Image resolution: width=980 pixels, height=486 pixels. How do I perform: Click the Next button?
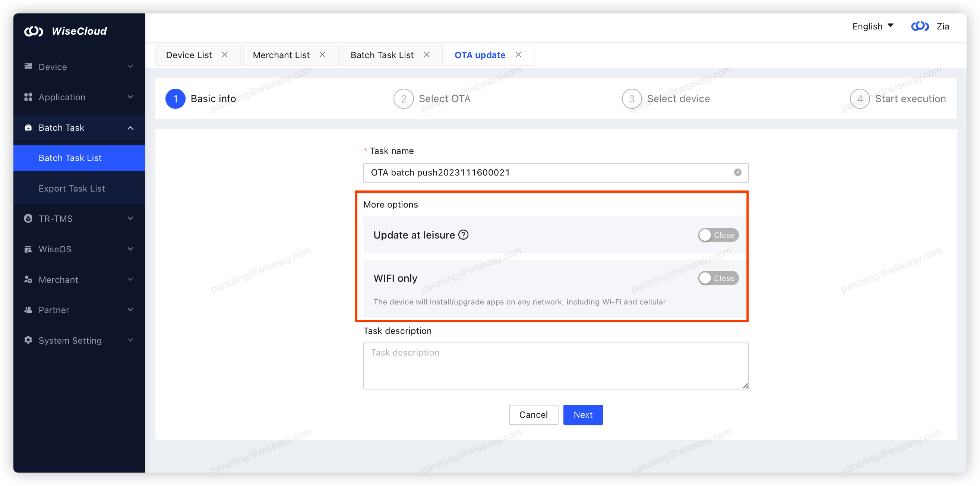pos(583,414)
